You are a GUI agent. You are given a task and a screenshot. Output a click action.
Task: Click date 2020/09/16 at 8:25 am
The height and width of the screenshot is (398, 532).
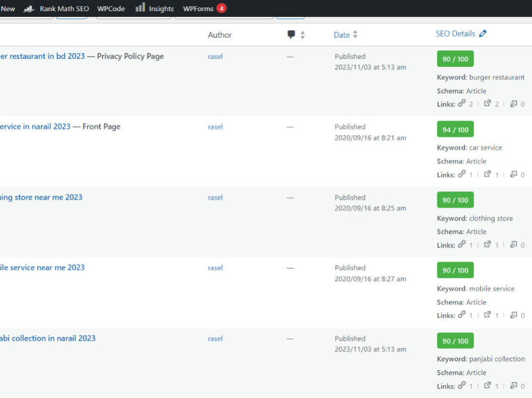point(370,208)
